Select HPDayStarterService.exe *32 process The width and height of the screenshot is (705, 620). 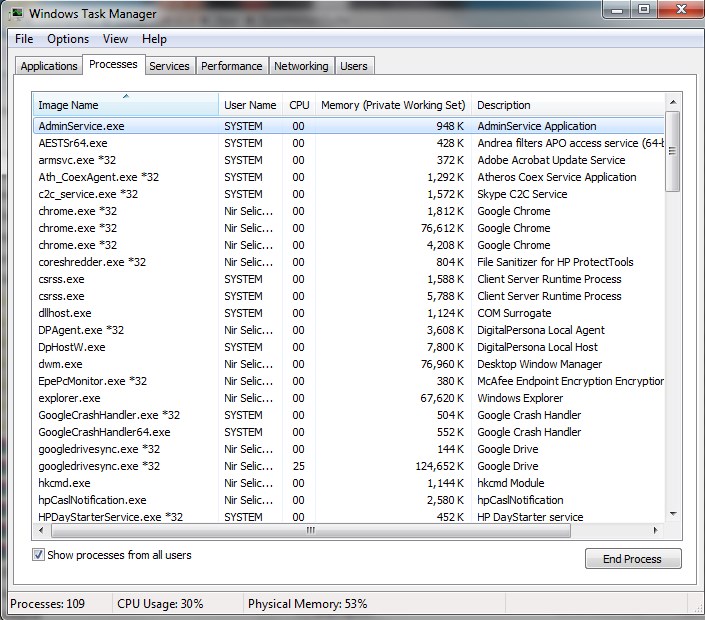click(x=348, y=516)
